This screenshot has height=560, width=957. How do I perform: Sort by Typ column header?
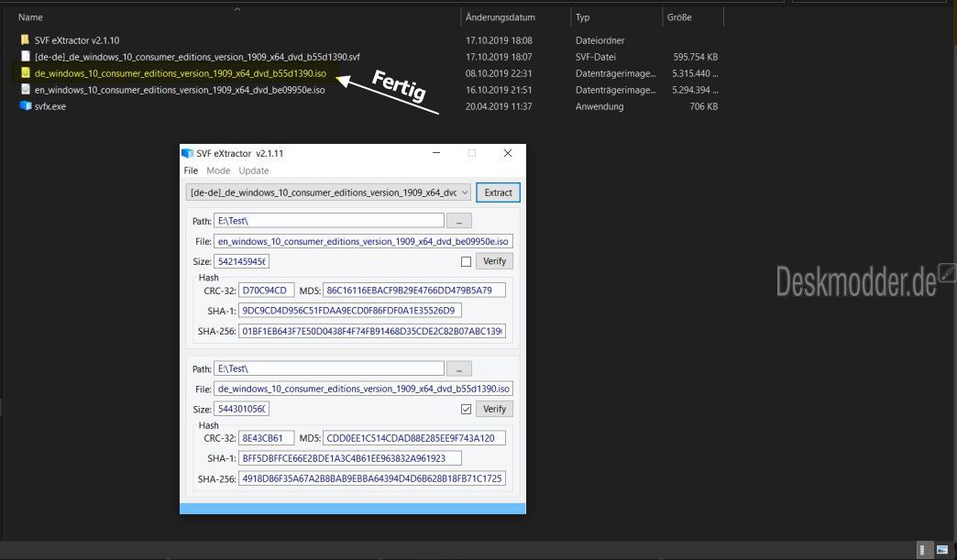583,17
